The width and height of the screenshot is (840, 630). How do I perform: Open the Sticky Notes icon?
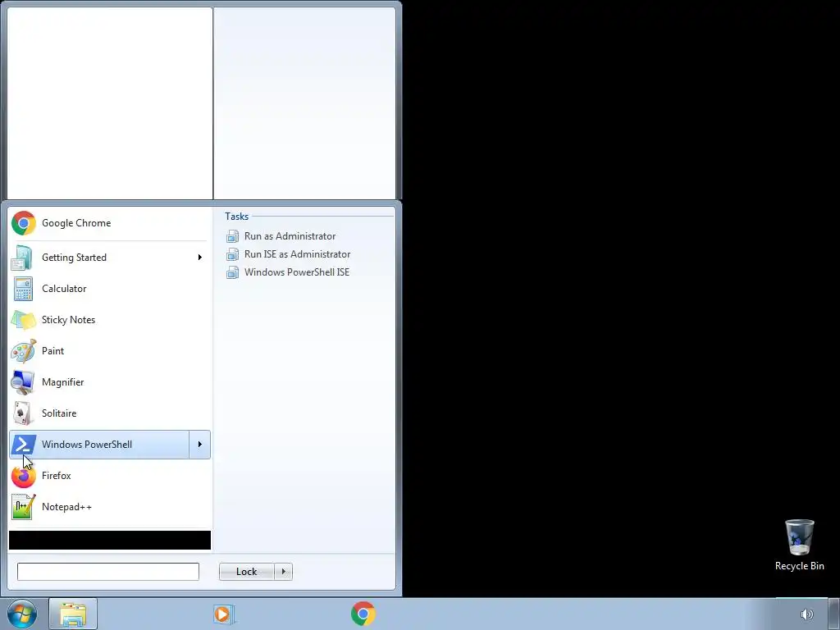23,320
